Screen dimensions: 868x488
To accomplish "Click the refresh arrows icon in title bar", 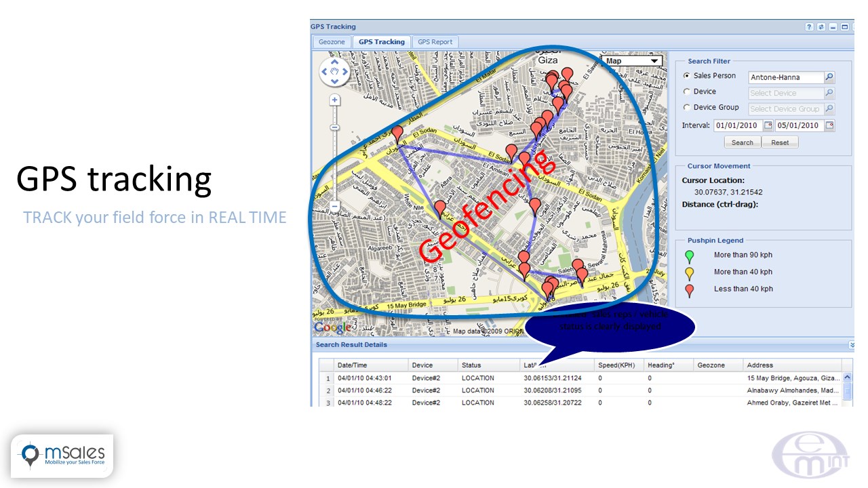I will coord(821,27).
